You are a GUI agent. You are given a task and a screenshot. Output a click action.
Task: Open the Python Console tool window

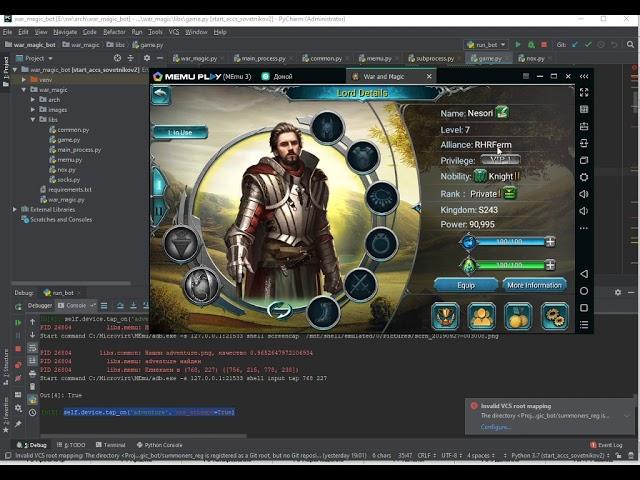(159, 445)
